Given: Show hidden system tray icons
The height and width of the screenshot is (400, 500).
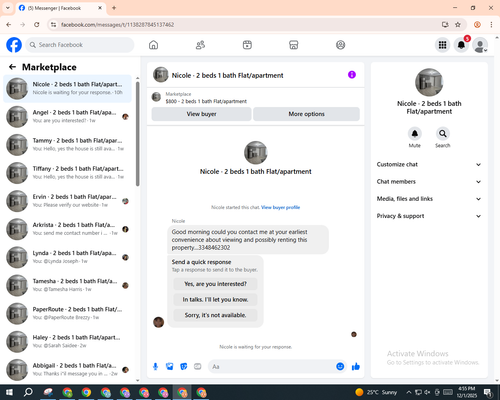Looking at the screenshot, I should click(x=409, y=392).
